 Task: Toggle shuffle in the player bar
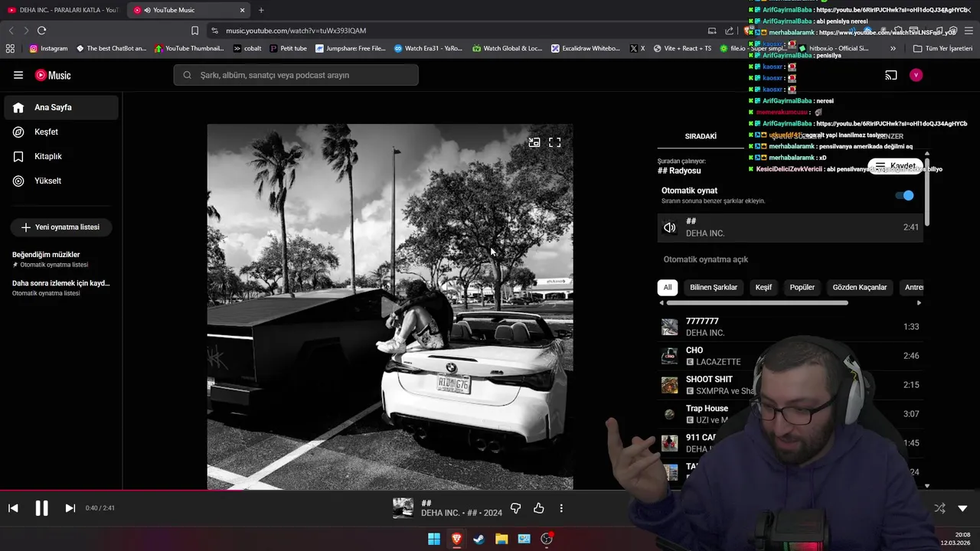(939, 508)
